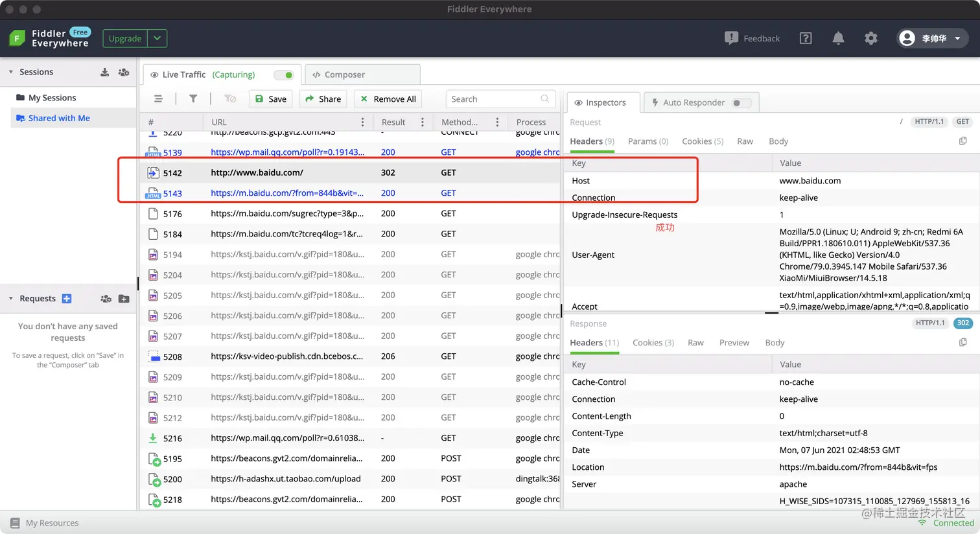Select the Upgrade-Insecure-Requests header row
Viewport: 980px width, 534px height.
pos(772,215)
